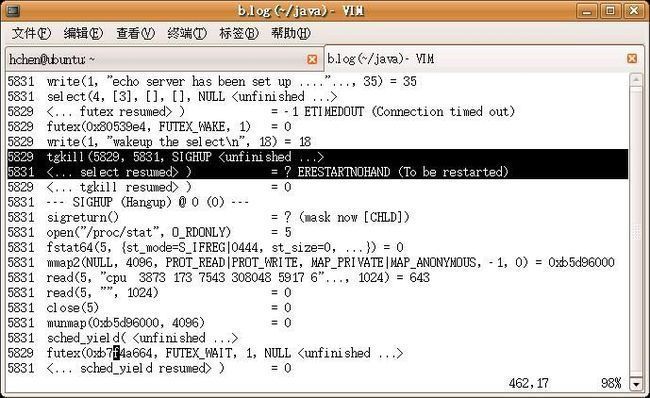The height and width of the screenshot is (398, 650).
Task: Open the 标签(B) menu
Action: pyautogui.click(x=239, y=33)
